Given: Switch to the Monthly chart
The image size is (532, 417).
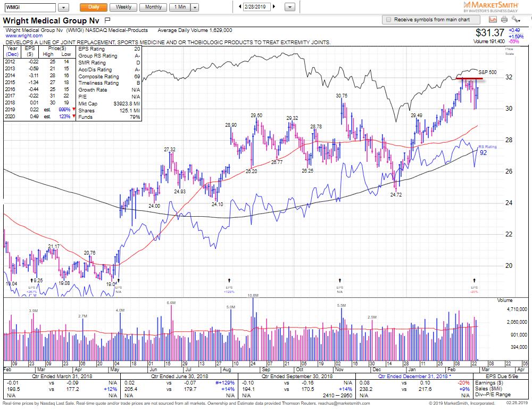Looking at the screenshot, I should tap(153, 7).
